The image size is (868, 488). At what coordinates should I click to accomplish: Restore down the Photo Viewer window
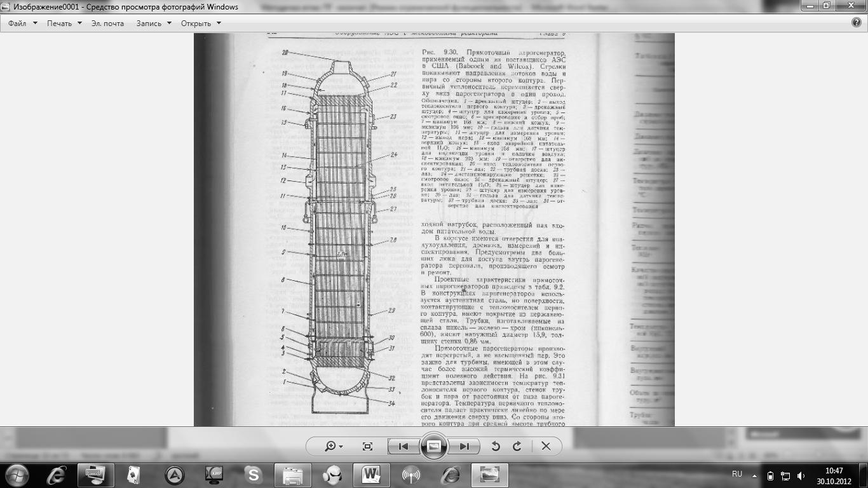pos(827,6)
